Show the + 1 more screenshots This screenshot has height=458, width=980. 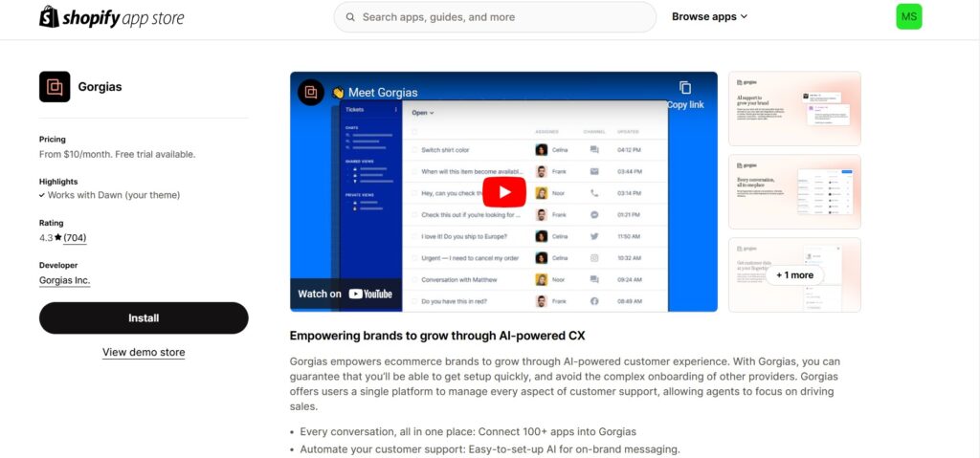(x=794, y=275)
